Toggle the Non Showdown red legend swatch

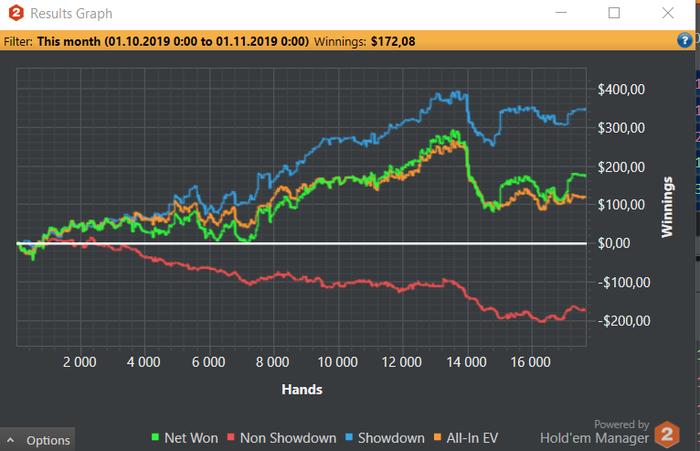tap(231, 437)
